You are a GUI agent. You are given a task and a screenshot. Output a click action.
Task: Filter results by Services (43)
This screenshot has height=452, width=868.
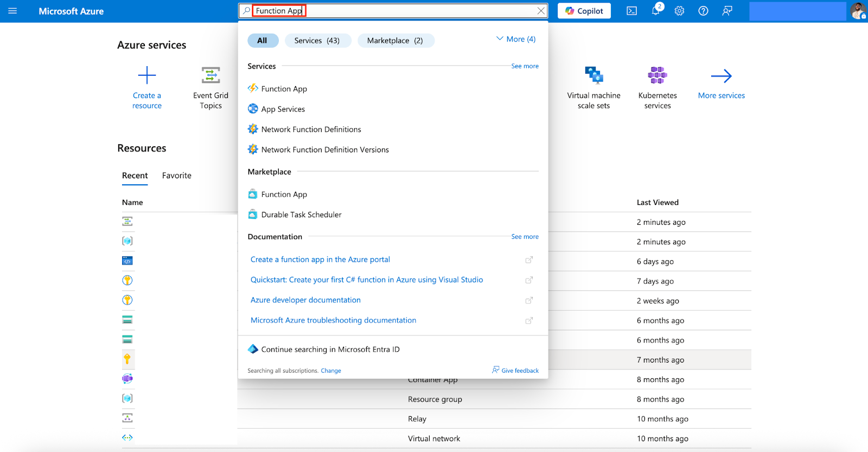point(317,41)
